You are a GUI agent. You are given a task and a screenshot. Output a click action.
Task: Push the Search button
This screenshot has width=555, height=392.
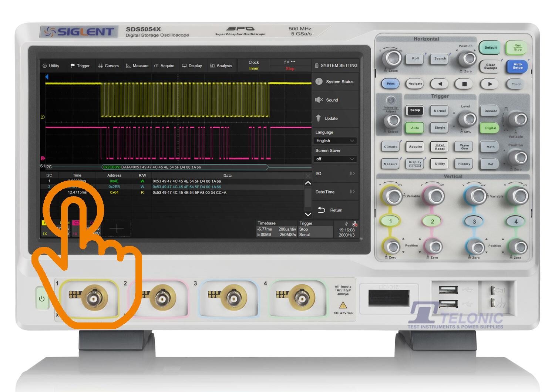point(440,58)
